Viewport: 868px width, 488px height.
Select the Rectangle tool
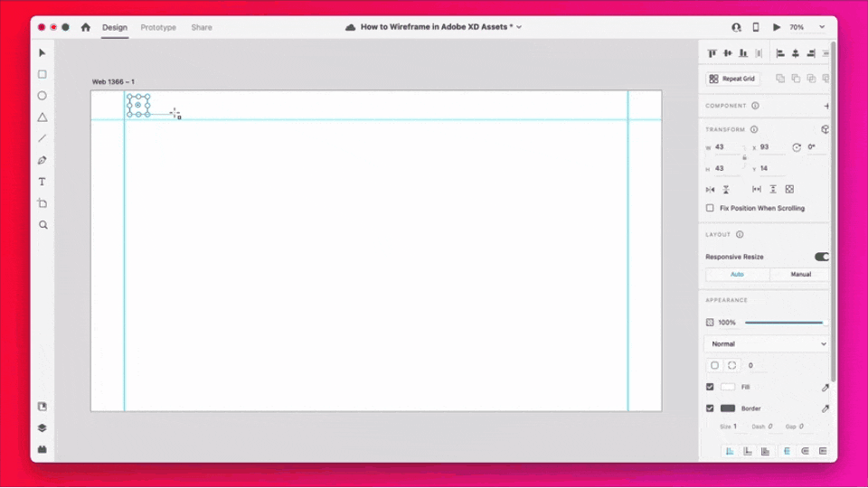click(x=42, y=74)
